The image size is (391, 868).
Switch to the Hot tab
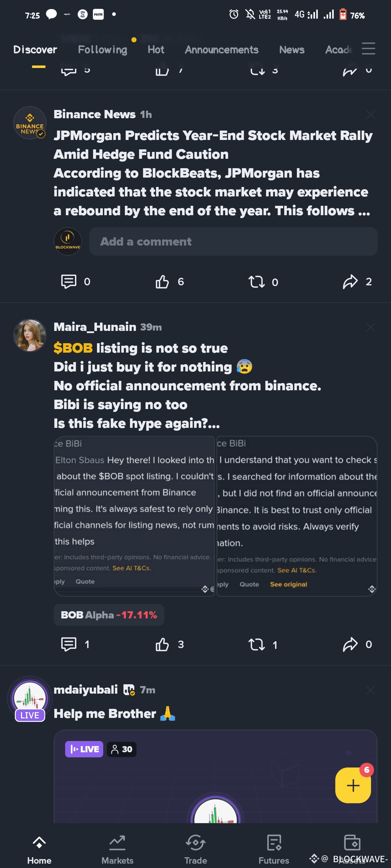(x=156, y=50)
